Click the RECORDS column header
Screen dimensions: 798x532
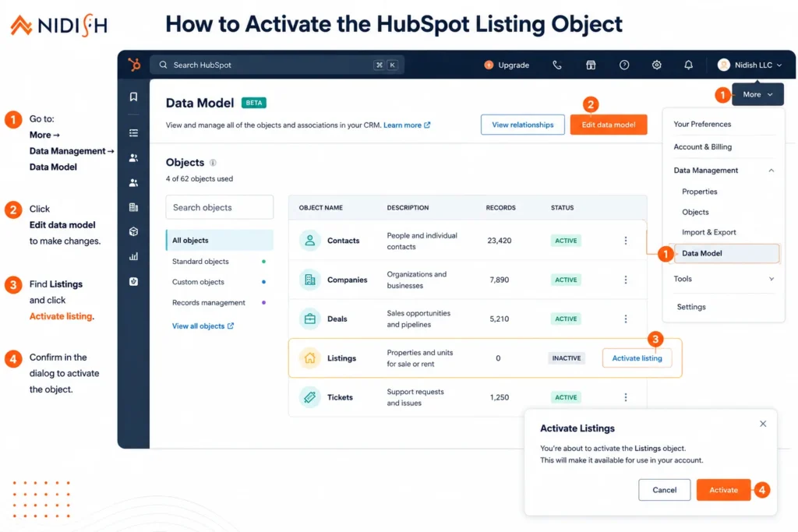(500, 207)
